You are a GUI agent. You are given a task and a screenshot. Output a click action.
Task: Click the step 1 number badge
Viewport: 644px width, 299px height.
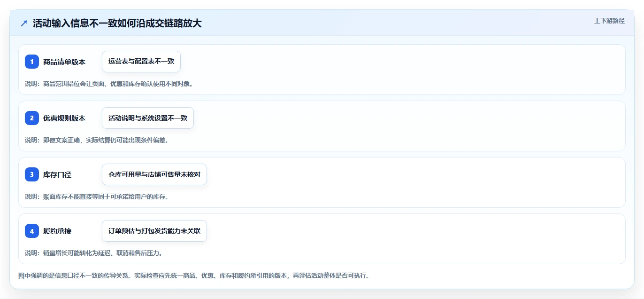point(32,62)
